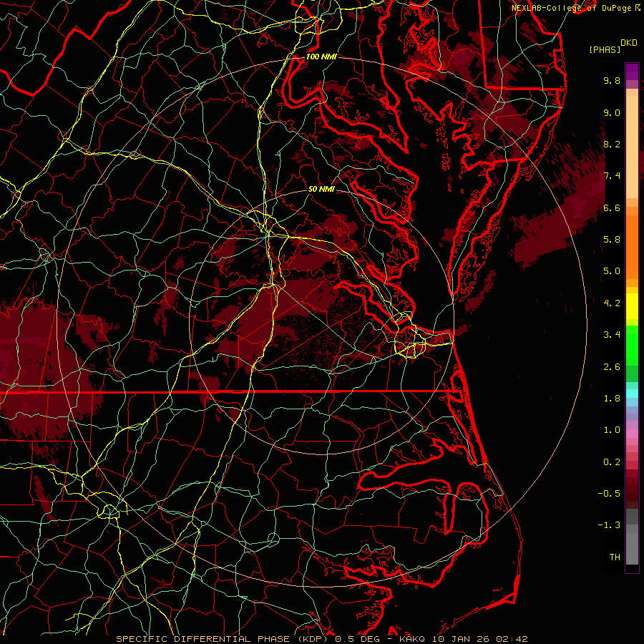Click the 2.6 legend value
Image resolution: width=644 pixels, height=644 pixels.
click(x=612, y=367)
